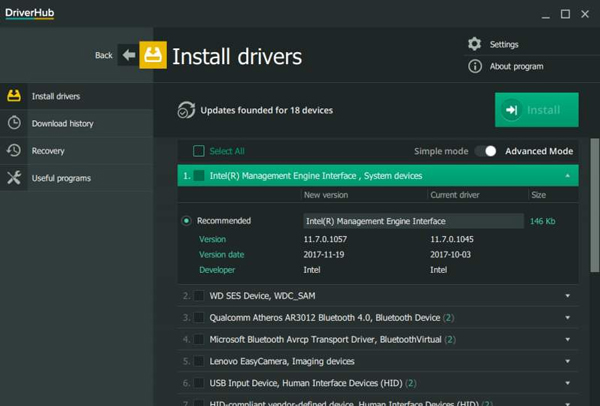This screenshot has width=600, height=406.
Task: Click the Install drivers sidebar icon
Action: point(14,96)
